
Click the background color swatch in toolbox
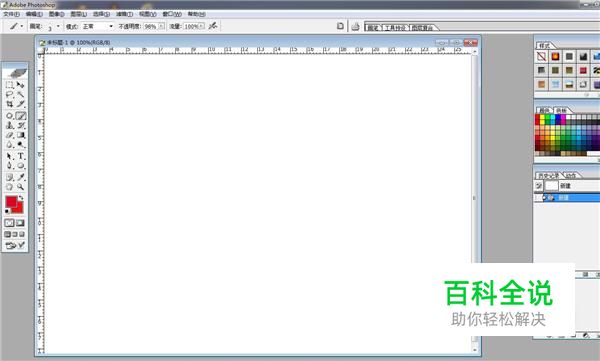point(19,209)
